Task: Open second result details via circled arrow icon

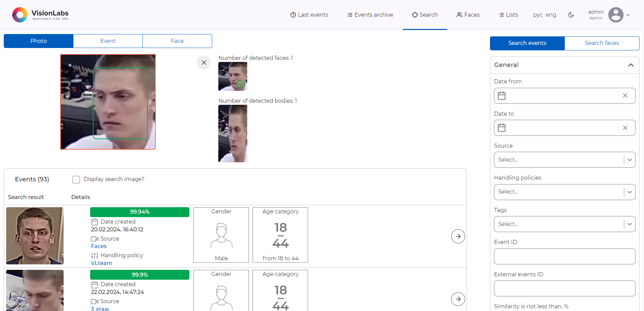Action: tap(458, 299)
